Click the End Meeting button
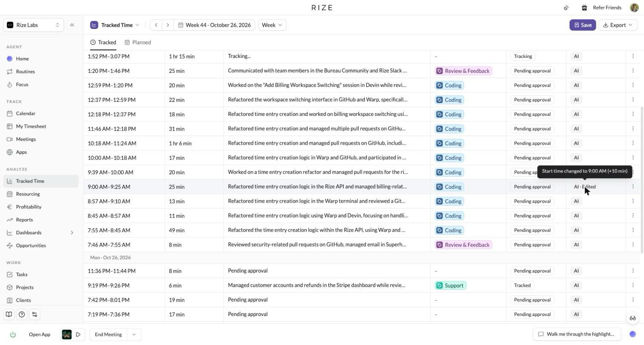 [x=108, y=335]
